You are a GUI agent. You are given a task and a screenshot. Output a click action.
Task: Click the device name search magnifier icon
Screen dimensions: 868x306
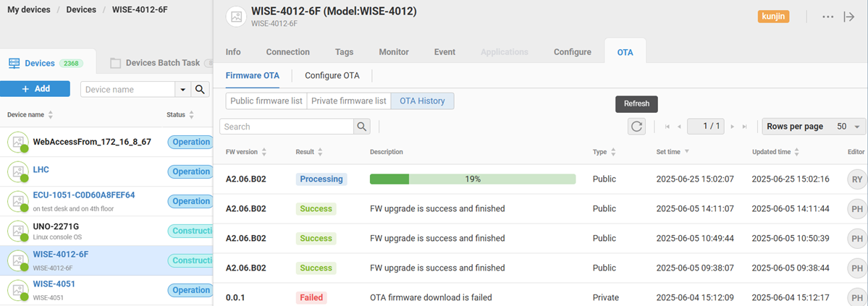coord(200,90)
